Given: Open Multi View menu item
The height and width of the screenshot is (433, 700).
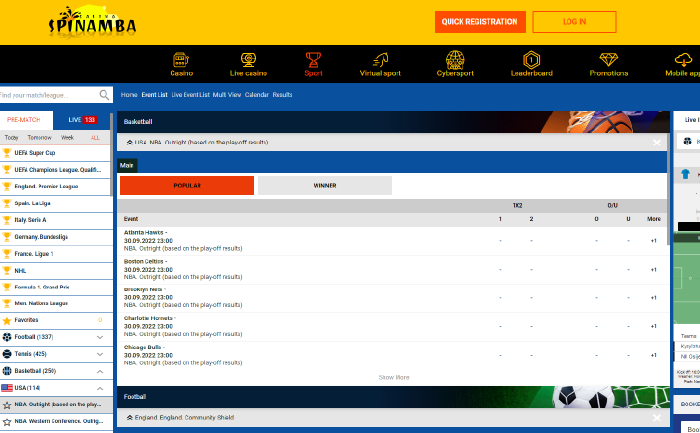Looking at the screenshot, I should [226, 95].
